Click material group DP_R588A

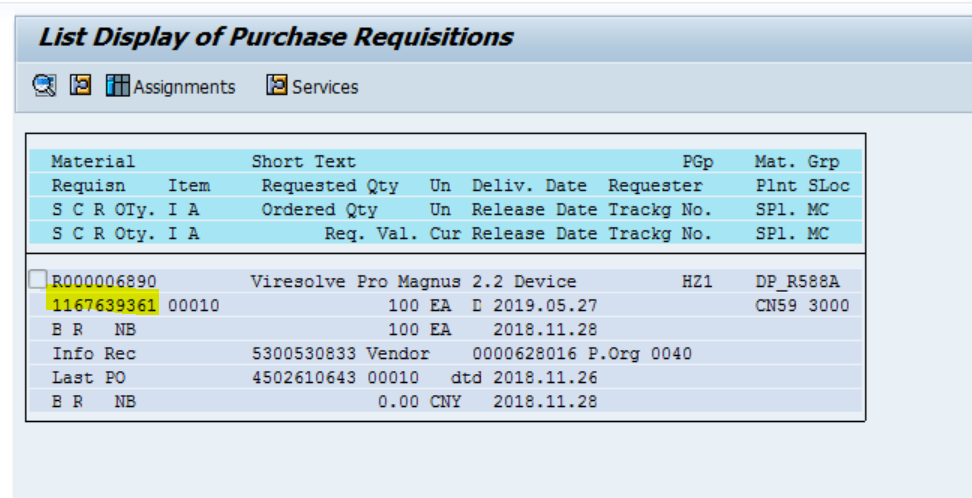797,282
